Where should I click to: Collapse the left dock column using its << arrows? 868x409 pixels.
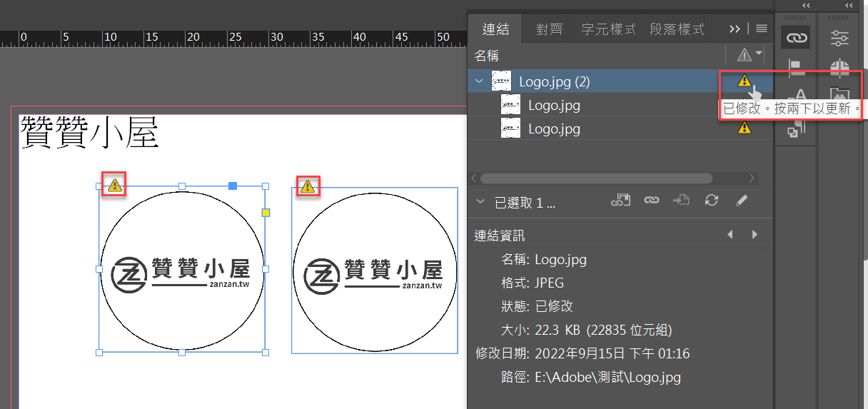(806, 6)
